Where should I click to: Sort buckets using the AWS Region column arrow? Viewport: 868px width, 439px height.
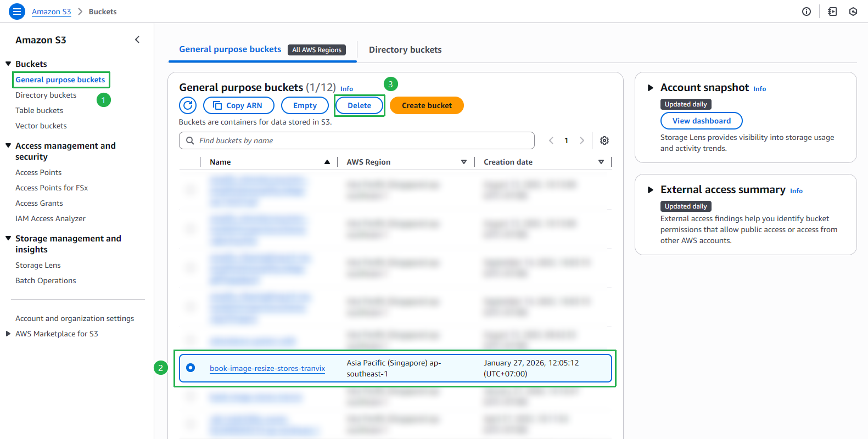coord(464,162)
